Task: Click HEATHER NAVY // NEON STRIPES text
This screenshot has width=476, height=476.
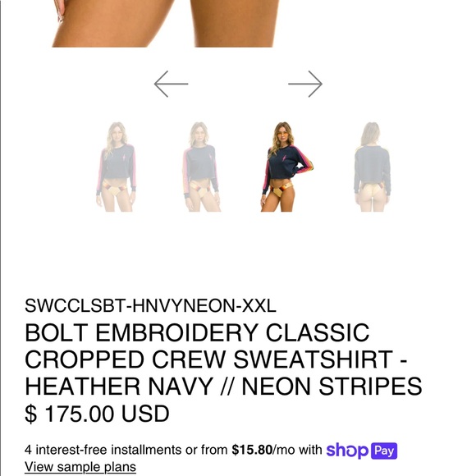Action: [x=223, y=387]
